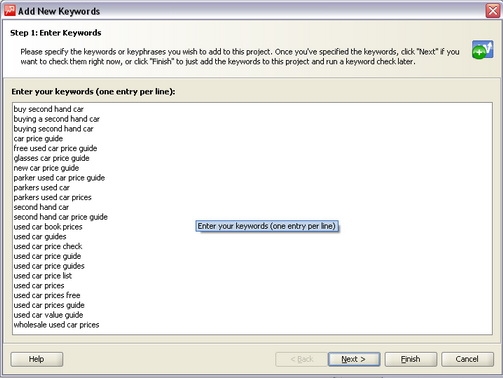Cancel the keyword wizard

[467, 359]
